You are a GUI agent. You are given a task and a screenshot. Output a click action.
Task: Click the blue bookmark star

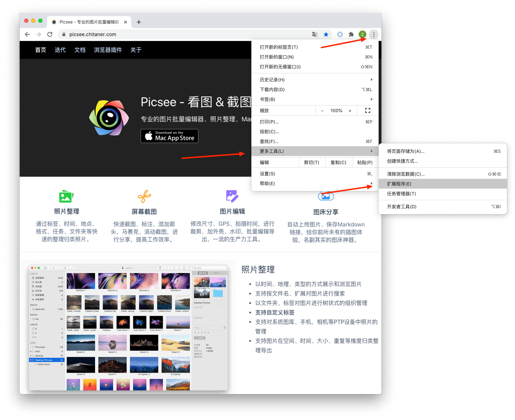point(326,34)
